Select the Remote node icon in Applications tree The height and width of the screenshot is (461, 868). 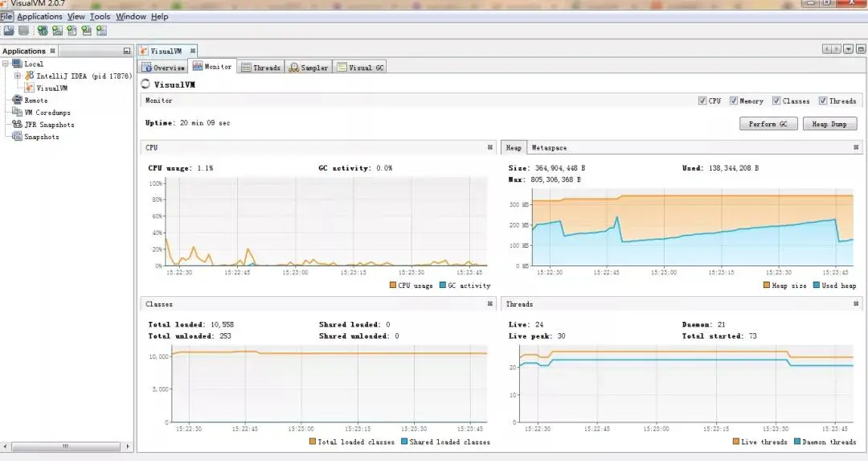[17, 101]
